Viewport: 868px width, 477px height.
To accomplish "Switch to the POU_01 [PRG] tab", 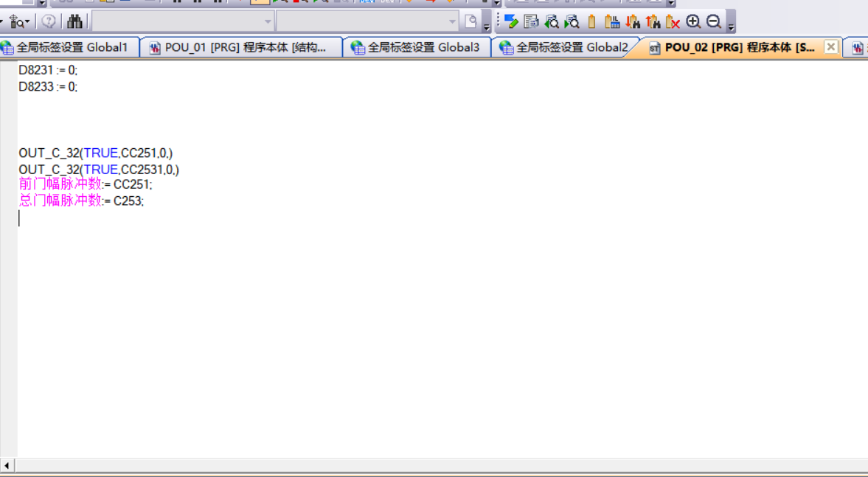I will [244, 48].
